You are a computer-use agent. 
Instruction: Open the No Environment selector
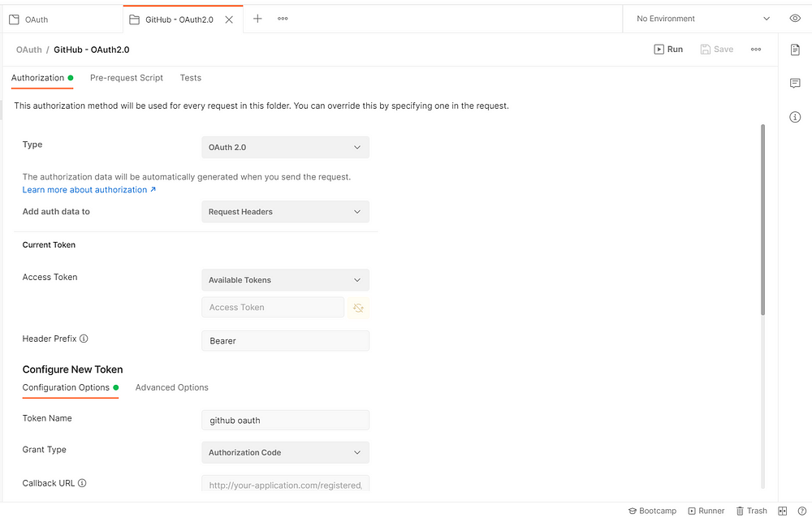point(702,19)
